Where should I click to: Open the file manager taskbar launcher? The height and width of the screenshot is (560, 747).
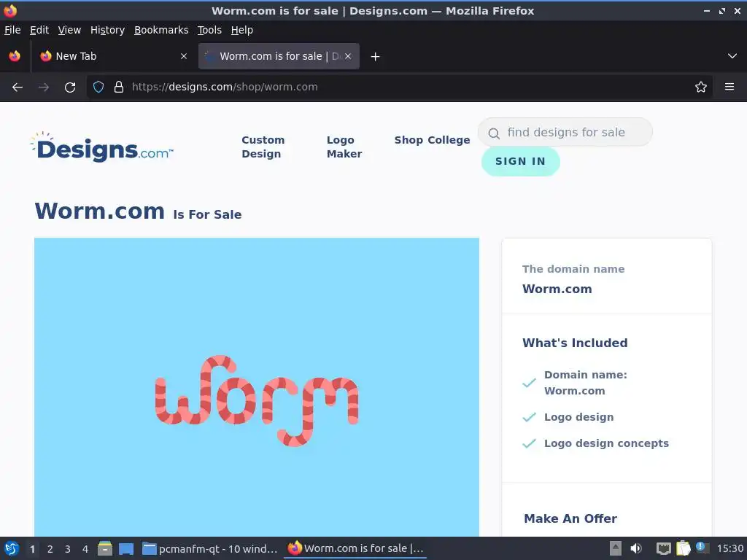(105, 548)
